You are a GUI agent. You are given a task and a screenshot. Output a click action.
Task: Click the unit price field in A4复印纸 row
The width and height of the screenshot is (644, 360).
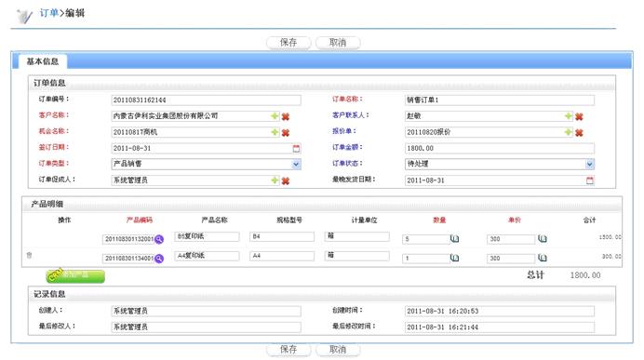(511, 259)
